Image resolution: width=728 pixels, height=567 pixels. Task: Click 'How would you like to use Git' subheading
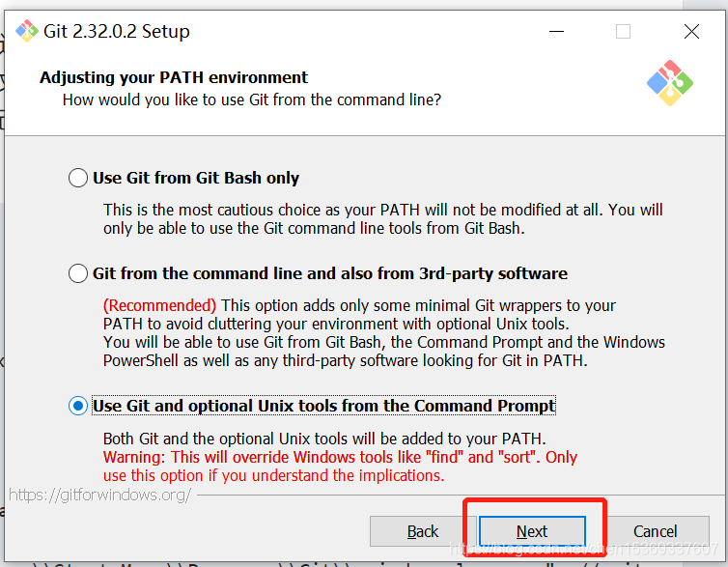(252, 99)
